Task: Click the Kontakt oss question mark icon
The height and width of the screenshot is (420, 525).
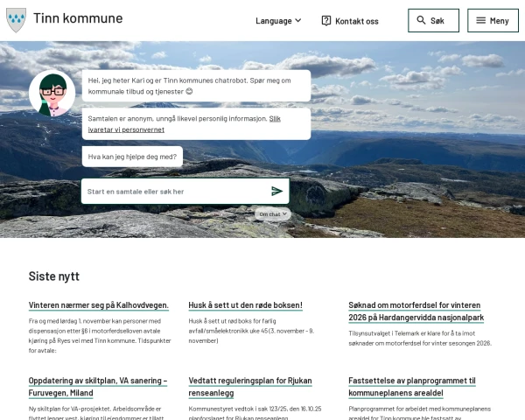Action: pos(326,21)
